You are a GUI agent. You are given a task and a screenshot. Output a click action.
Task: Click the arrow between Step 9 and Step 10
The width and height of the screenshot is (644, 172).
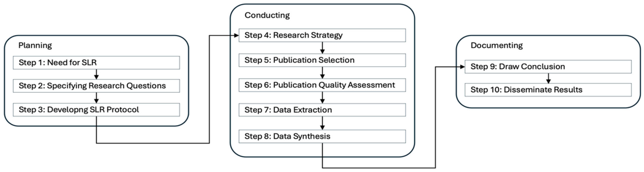548,78
